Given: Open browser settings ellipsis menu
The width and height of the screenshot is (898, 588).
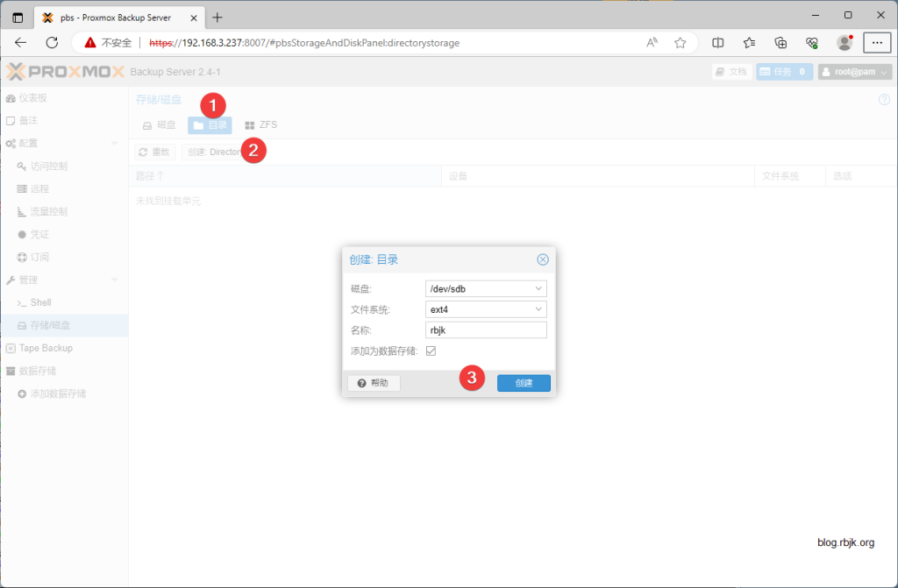Looking at the screenshot, I should tap(877, 42).
